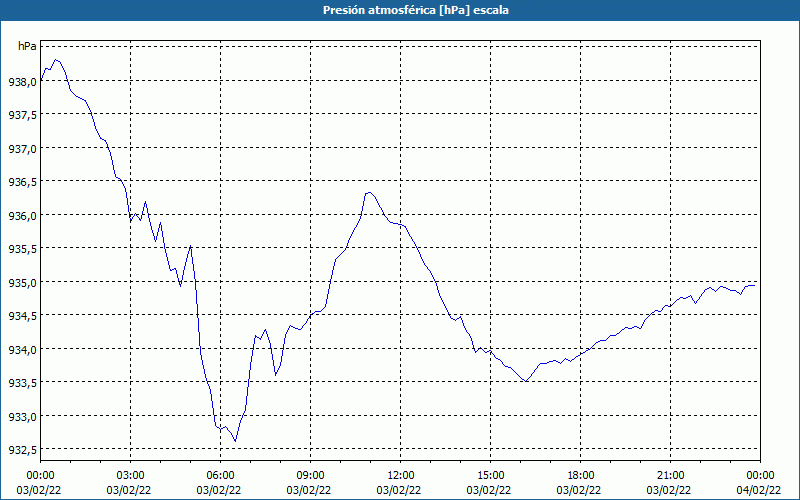
Task: Select the 935,0 y-axis value
Action: point(22,282)
